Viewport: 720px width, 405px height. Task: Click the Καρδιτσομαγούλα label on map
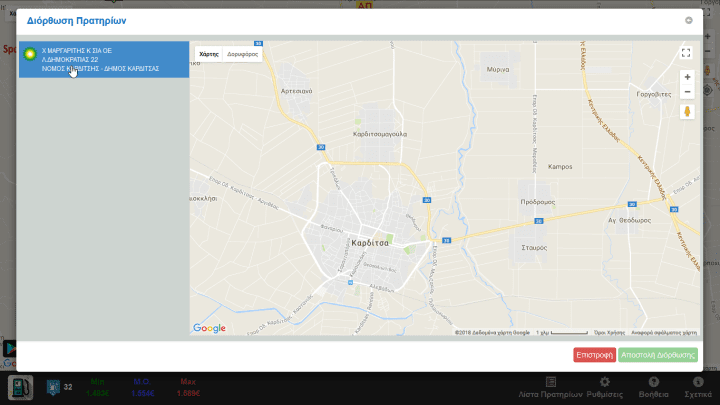(380, 134)
